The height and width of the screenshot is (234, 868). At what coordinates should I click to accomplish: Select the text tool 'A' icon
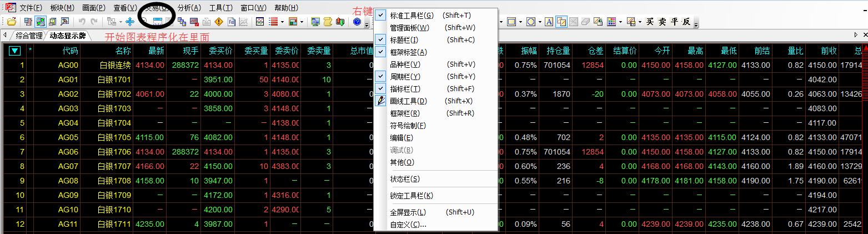[x=549, y=22]
